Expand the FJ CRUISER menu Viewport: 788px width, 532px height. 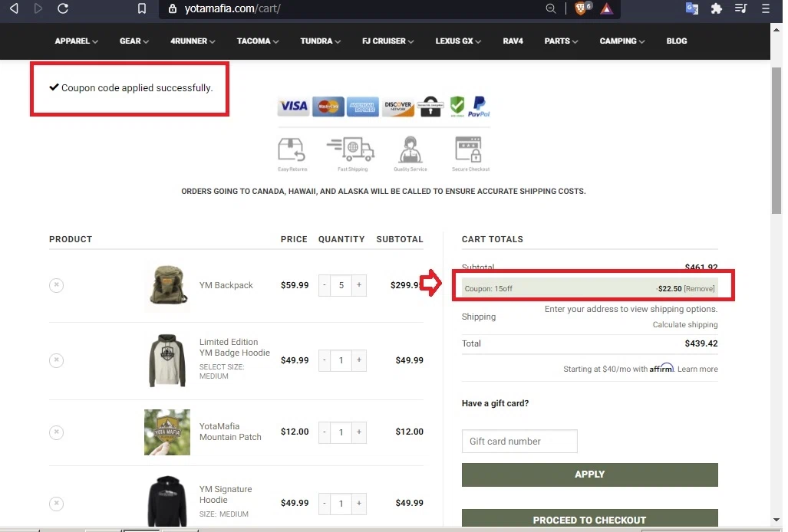tap(387, 41)
